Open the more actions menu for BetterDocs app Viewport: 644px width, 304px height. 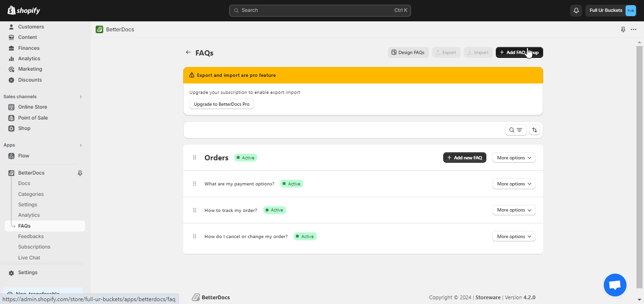pos(634,29)
